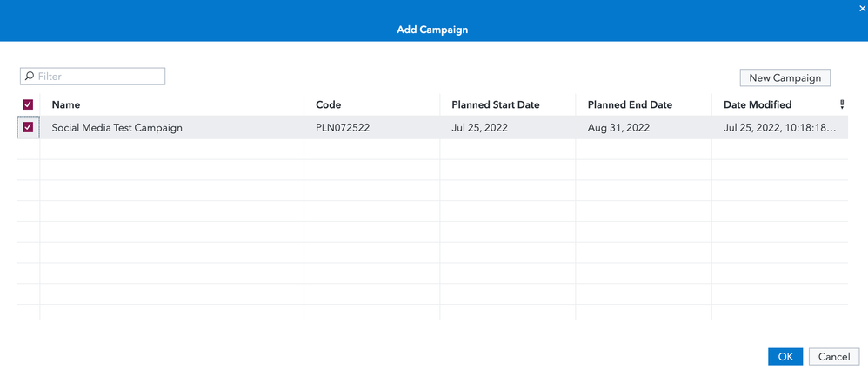Close the Add Campaign dialog with X

pyautogui.click(x=862, y=9)
